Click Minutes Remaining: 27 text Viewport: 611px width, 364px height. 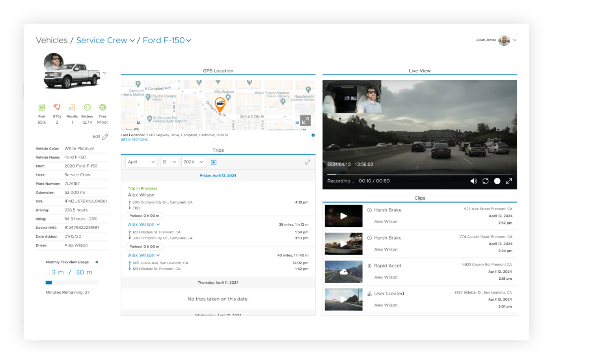[x=67, y=293]
